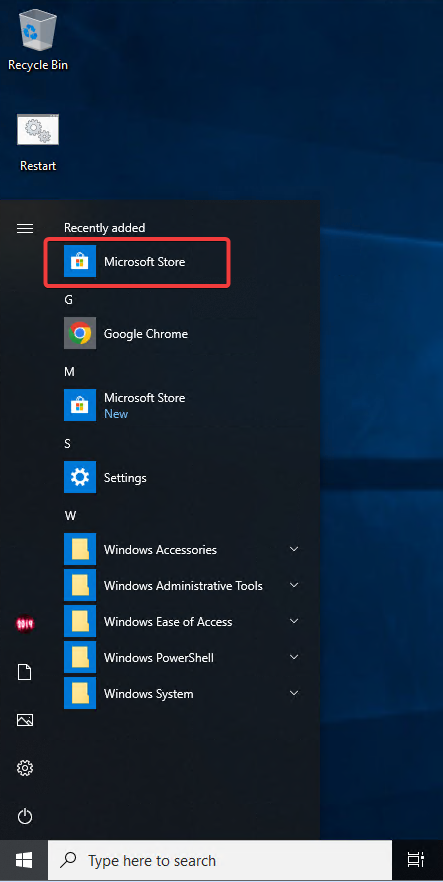The image size is (443, 882).
Task: Launch Settings from the S section
Action: tap(182, 478)
